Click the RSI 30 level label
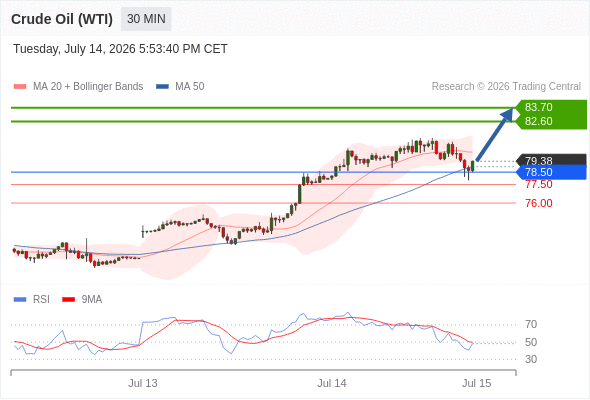Screen dimensions: 590x400 531,359
